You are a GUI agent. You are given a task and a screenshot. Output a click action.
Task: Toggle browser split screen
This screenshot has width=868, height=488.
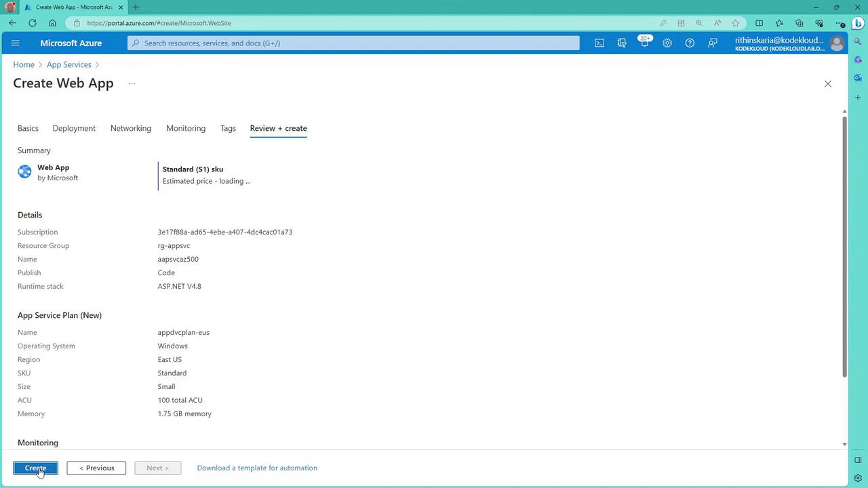(x=759, y=23)
